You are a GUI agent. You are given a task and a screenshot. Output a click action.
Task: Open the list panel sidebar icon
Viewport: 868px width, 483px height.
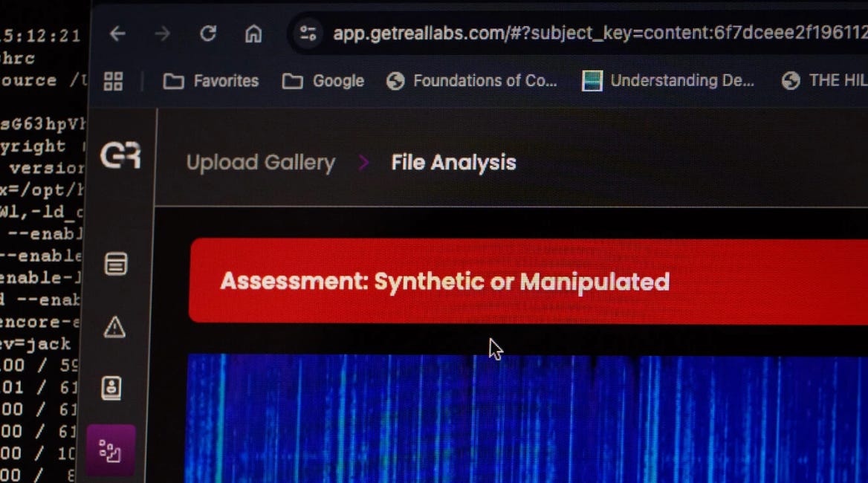click(116, 264)
